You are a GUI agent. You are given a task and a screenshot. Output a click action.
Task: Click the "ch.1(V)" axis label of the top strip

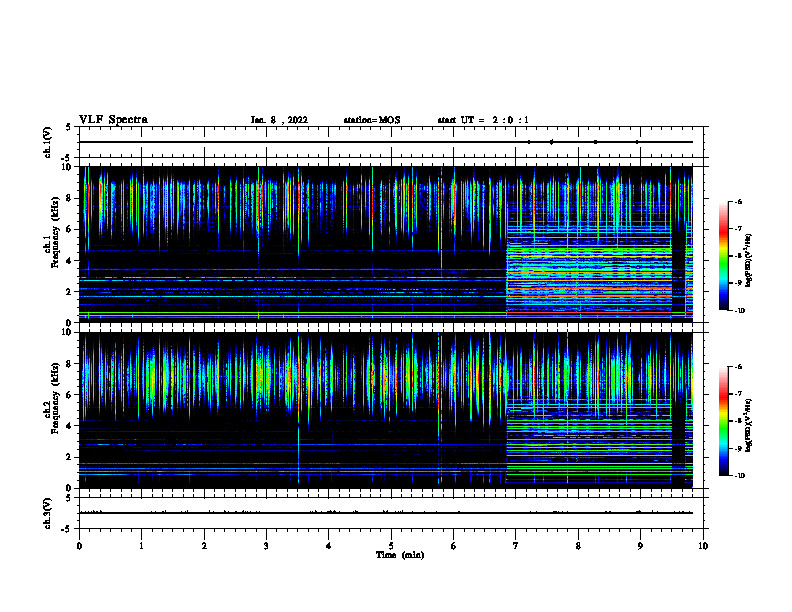pyautogui.click(x=47, y=142)
